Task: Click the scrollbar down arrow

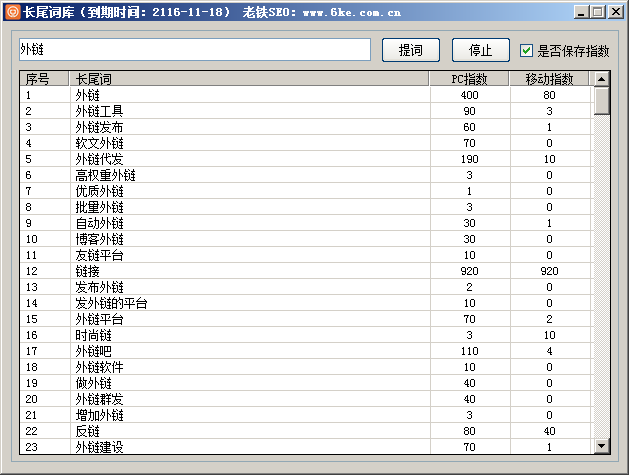Action: point(601,446)
